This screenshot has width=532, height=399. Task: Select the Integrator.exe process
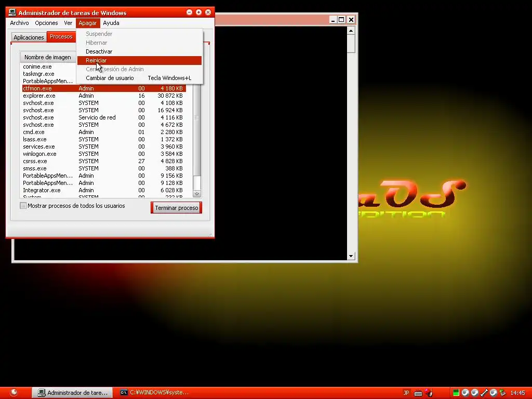tap(104, 190)
